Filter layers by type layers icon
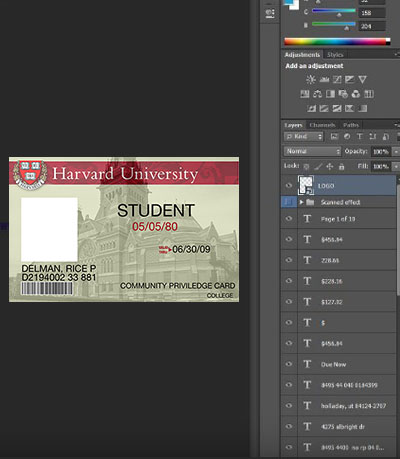The image size is (400, 459). (x=360, y=136)
